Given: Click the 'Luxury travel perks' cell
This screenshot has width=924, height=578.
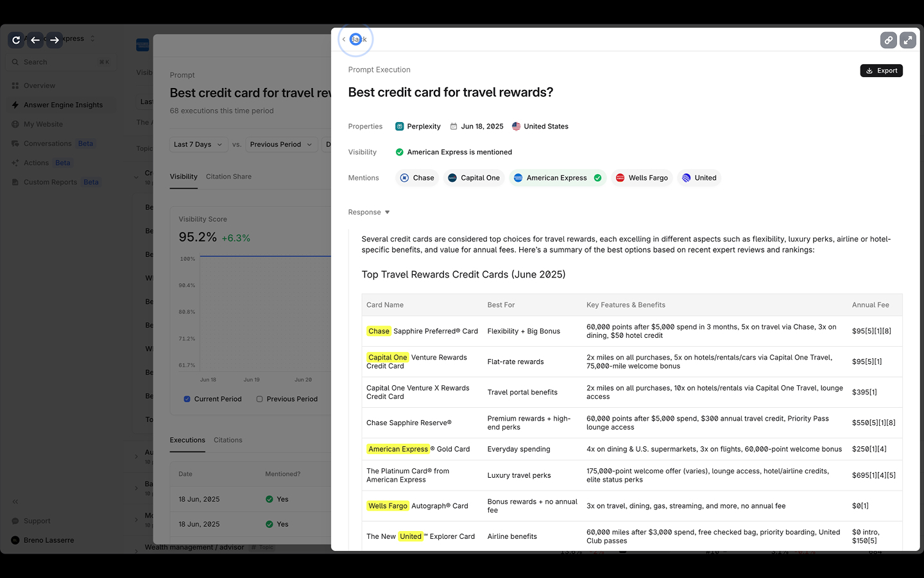Looking at the screenshot, I should click(519, 475).
